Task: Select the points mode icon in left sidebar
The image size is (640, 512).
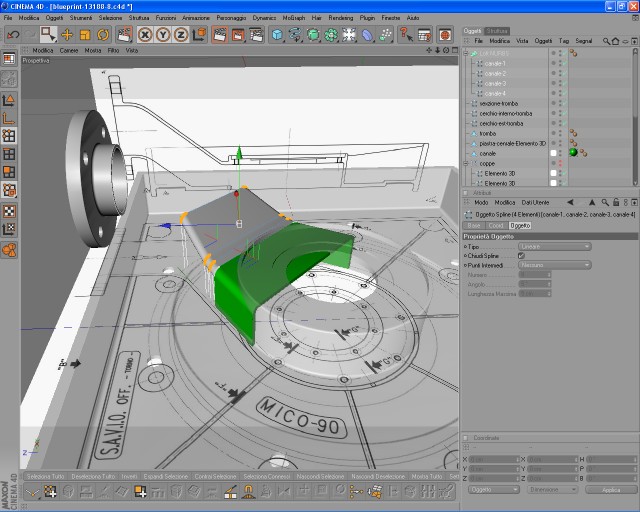Action: pos(9,136)
